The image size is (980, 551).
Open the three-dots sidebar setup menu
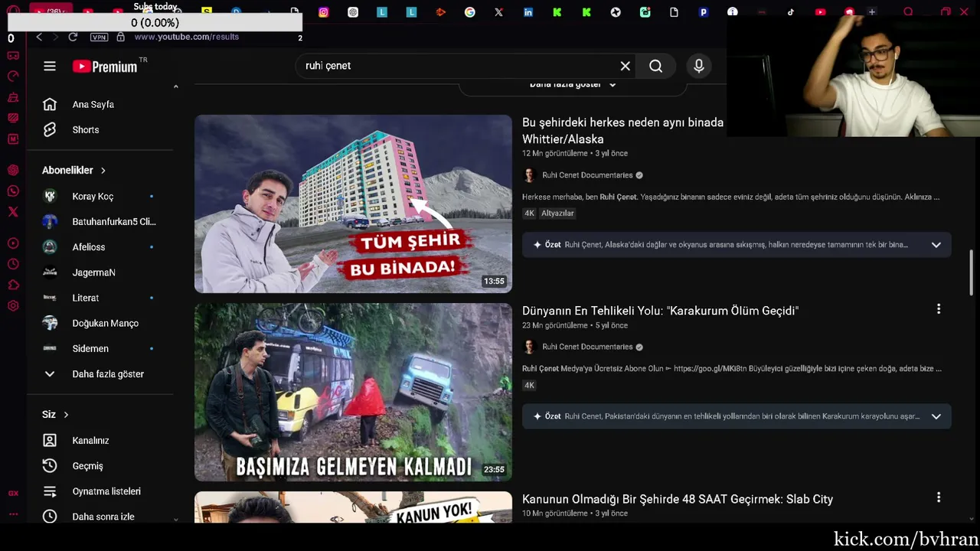click(x=13, y=514)
